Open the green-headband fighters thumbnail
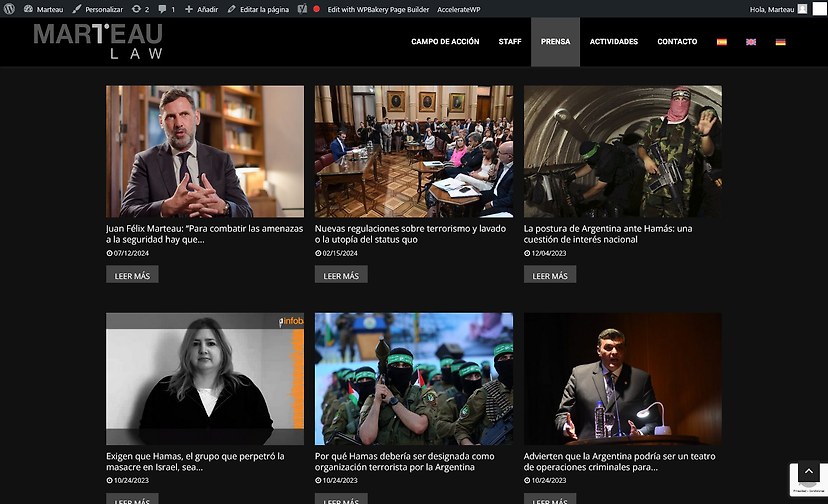This screenshot has height=504, width=828. click(413, 379)
